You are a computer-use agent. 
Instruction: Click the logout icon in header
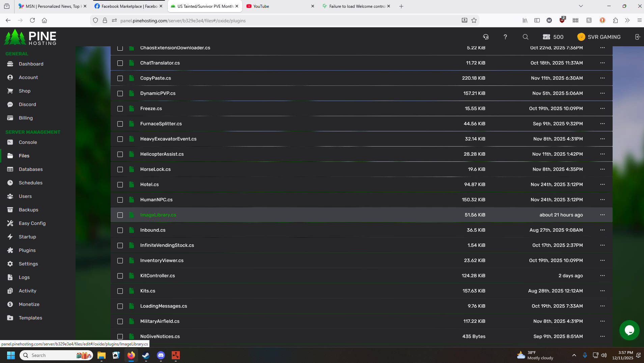(x=637, y=37)
